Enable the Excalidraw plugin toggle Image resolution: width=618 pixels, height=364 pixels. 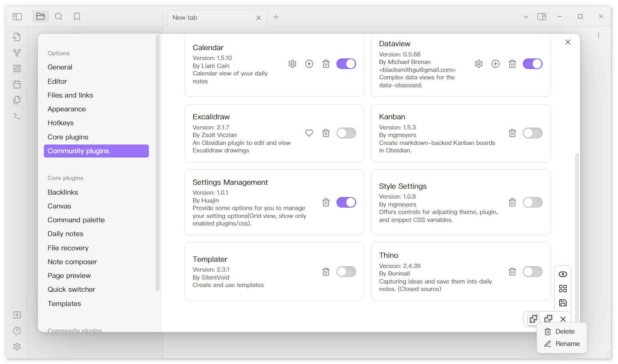click(346, 133)
